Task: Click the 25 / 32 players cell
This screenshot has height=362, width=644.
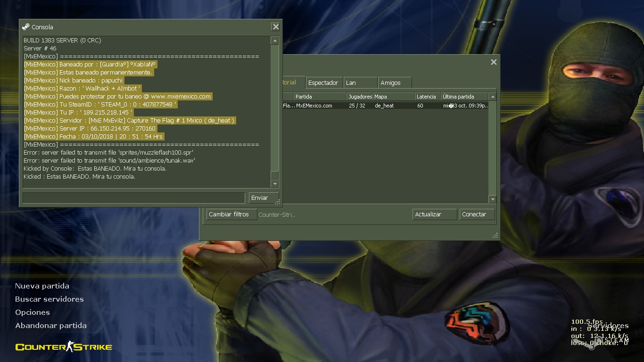Action: pyautogui.click(x=357, y=106)
